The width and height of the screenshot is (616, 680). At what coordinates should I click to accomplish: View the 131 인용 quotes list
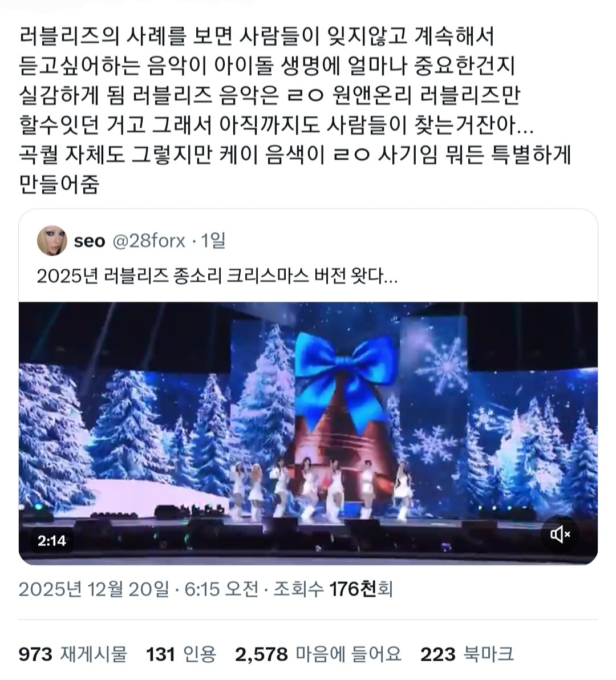coord(181,654)
